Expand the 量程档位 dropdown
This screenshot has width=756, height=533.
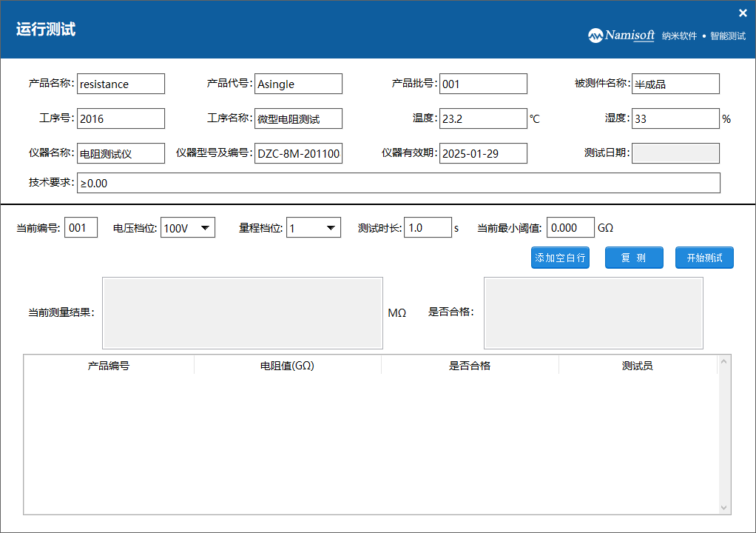tap(314, 228)
